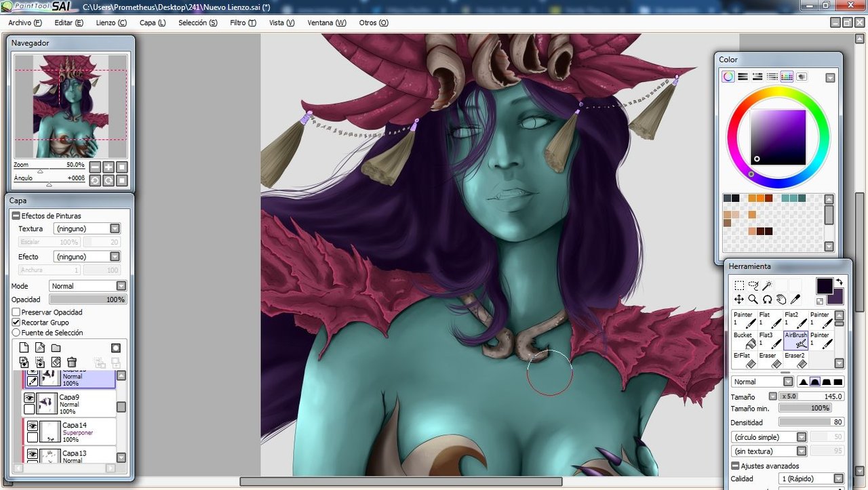Select Fuente de Selección option
Viewport: 868px width, 490px height.
(x=16, y=333)
